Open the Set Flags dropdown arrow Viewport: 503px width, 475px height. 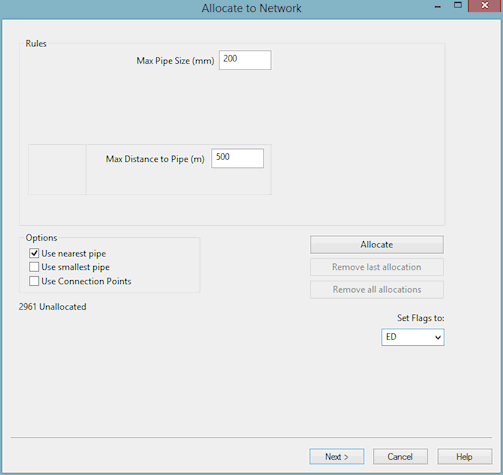(x=438, y=337)
